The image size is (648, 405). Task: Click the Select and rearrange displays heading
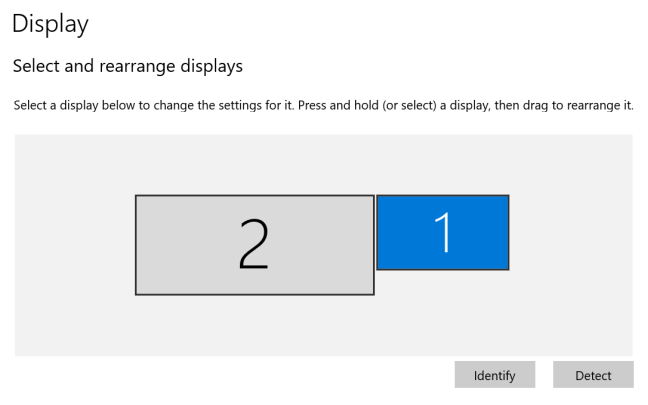click(127, 67)
